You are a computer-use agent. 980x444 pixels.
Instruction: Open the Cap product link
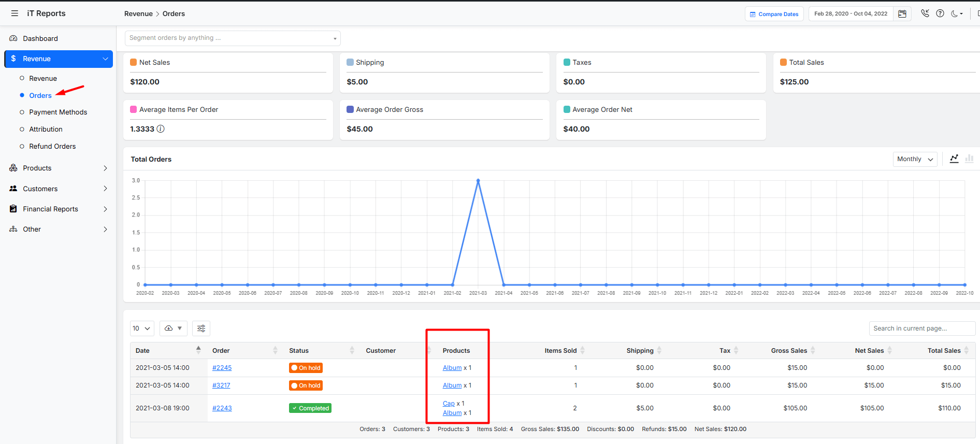click(x=449, y=404)
